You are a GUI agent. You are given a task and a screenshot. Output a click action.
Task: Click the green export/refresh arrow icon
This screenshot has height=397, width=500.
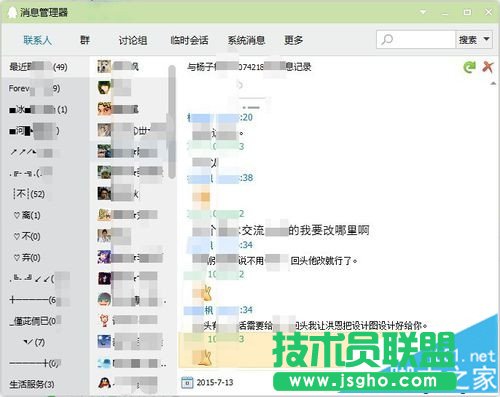(x=469, y=67)
